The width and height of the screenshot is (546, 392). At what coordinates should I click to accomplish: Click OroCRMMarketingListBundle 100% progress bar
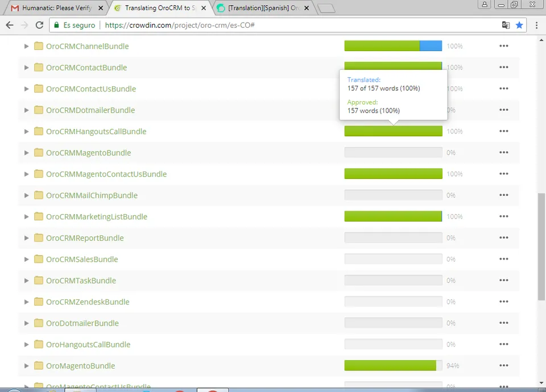coord(393,216)
